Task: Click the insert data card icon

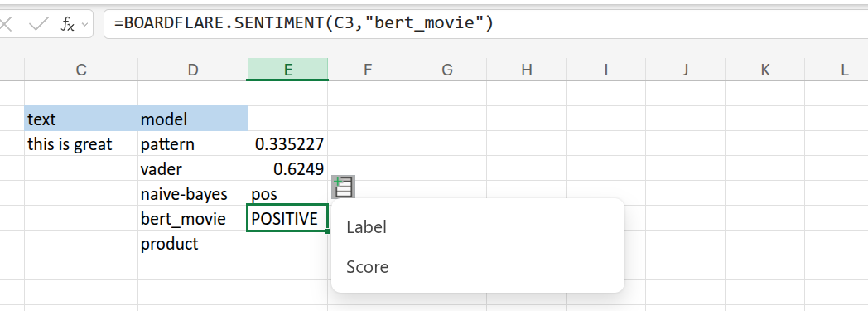Action: [343, 187]
